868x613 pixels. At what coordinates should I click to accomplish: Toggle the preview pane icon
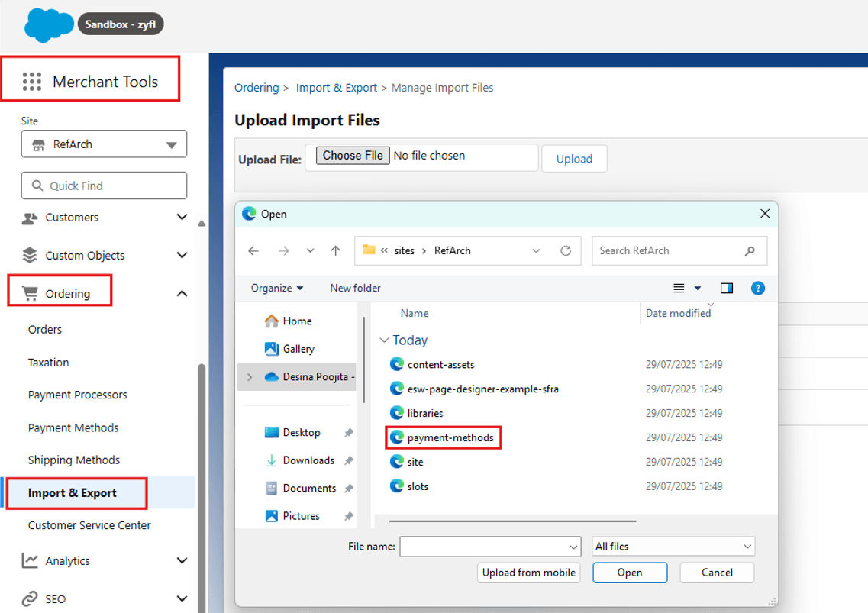[726, 288]
